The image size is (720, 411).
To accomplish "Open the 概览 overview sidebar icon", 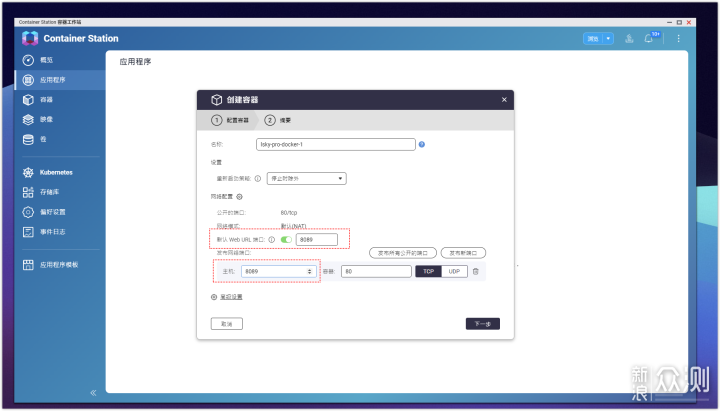I will (29, 60).
